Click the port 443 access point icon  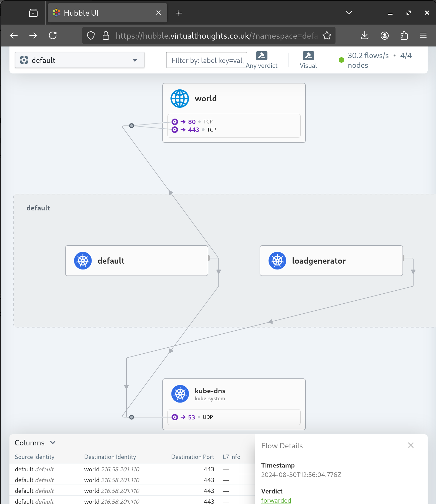point(175,130)
